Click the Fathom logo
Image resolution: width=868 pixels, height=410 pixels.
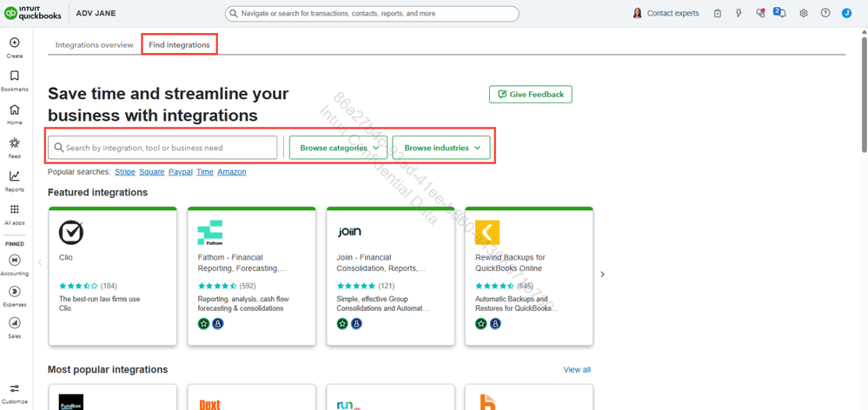209,233
